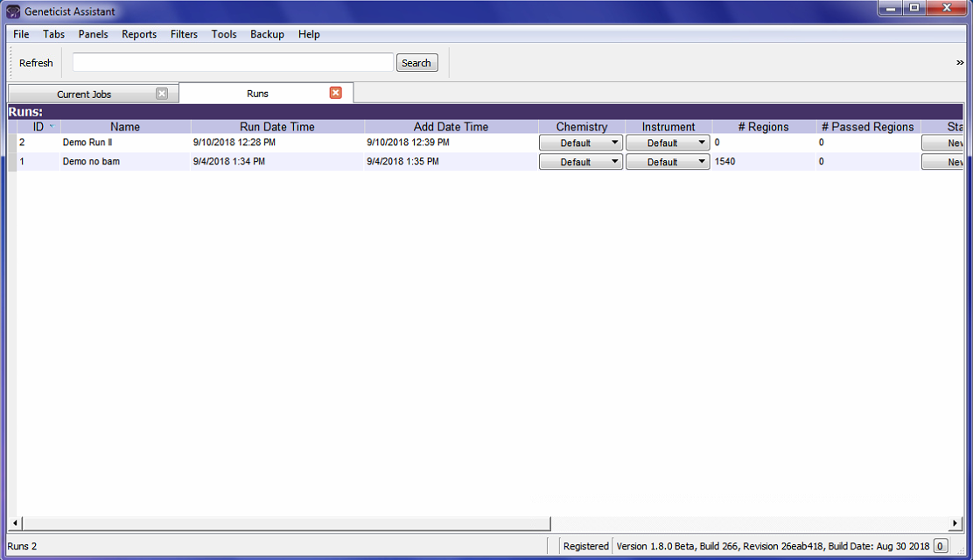
Task: Expand the toolbar overflow chevron
Action: pos(959,63)
